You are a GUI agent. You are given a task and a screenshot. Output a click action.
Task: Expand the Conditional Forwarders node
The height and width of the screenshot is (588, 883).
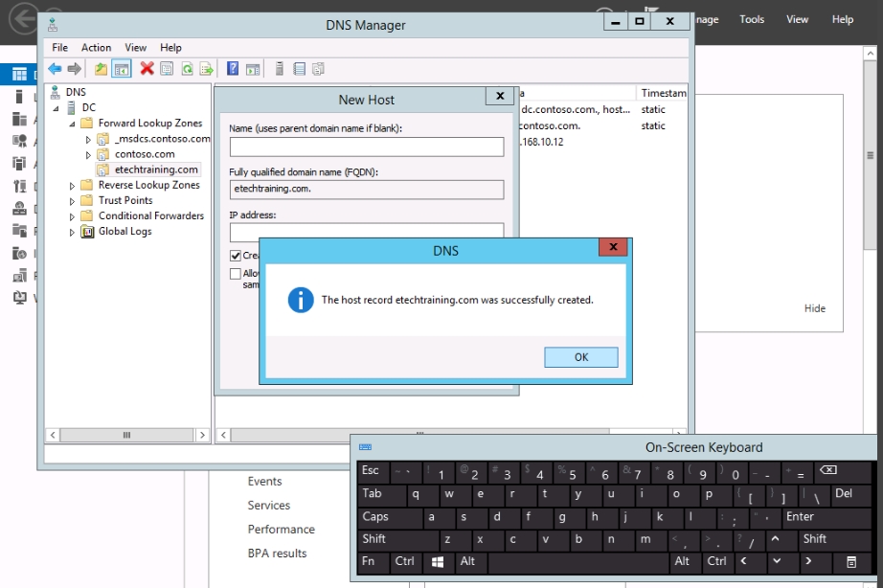72,216
